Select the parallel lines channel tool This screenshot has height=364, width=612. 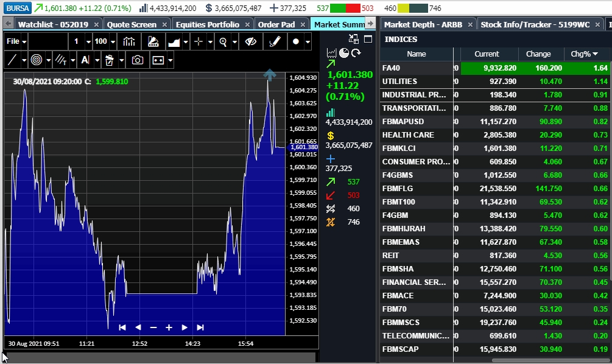(x=60, y=60)
